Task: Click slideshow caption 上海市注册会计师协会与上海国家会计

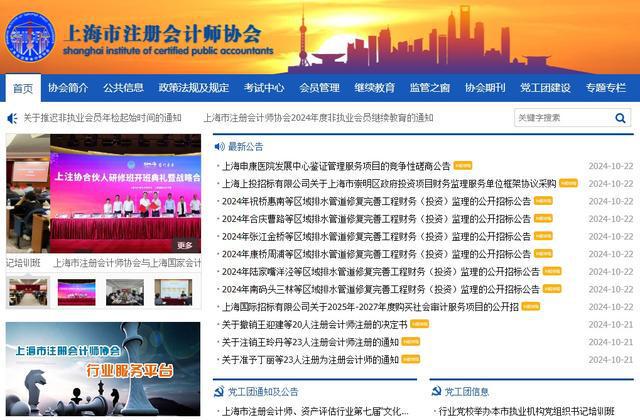Action: (127, 263)
